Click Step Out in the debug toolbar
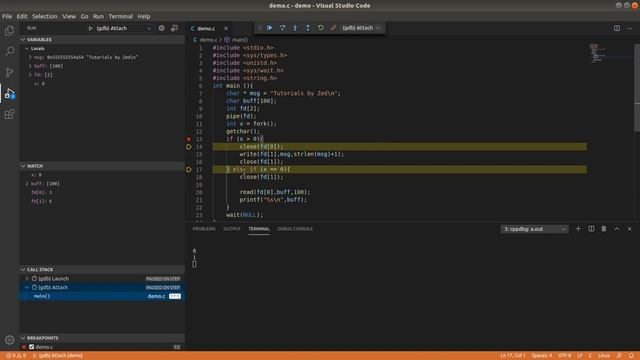The height and width of the screenshot is (360, 640). pyautogui.click(x=308, y=28)
